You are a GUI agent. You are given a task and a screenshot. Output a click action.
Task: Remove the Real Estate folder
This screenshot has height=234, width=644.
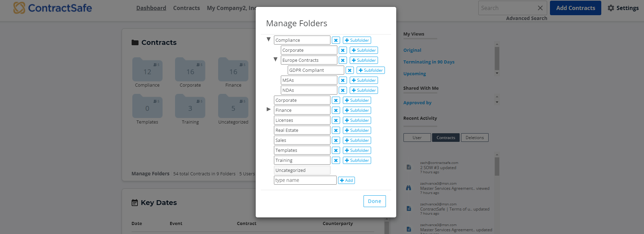pyautogui.click(x=336, y=130)
